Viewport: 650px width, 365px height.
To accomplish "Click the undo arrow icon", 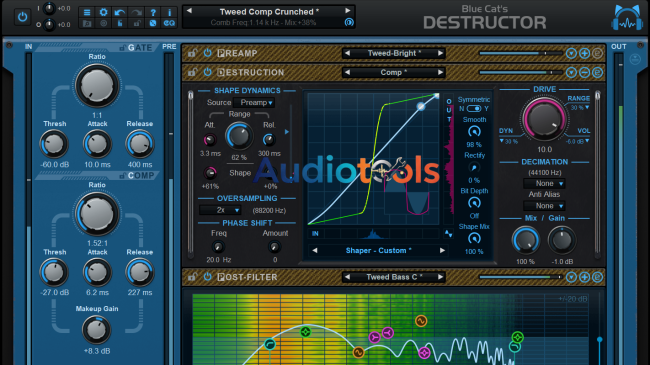I will pos(119,12).
